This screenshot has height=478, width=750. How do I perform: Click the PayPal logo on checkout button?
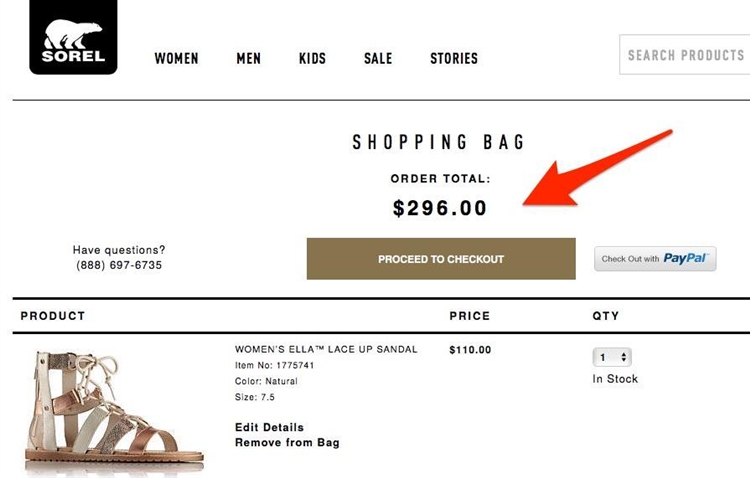[685, 258]
